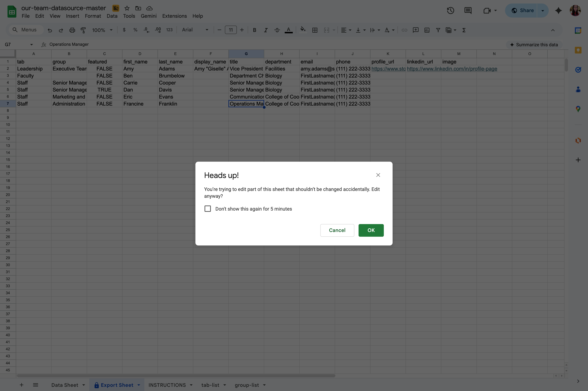This screenshot has height=391, width=588.
Task: Expand vertical align dropdown
Action: [x=365, y=30]
